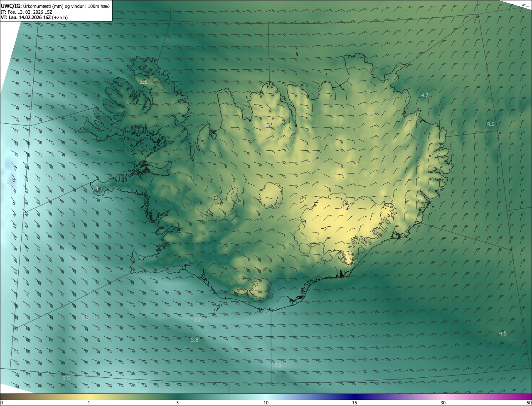Click the '15' tick on the colour scale

[x=355, y=403]
